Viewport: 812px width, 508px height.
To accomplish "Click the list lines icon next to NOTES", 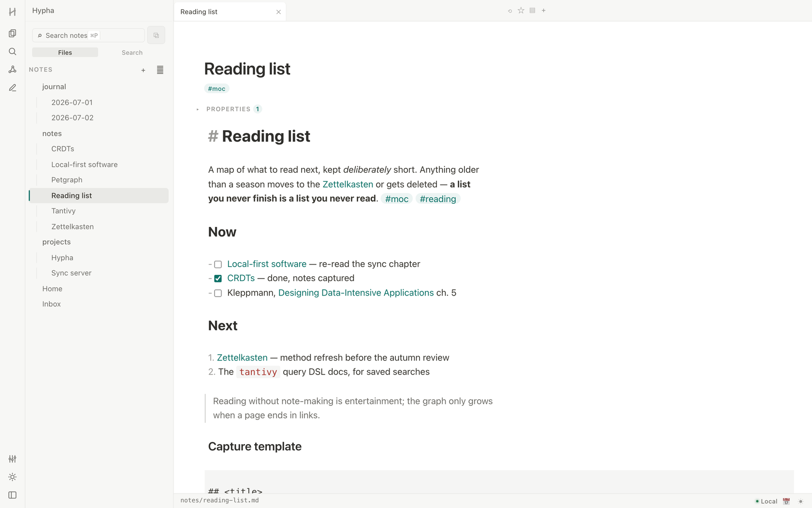I will coord(160,70).
